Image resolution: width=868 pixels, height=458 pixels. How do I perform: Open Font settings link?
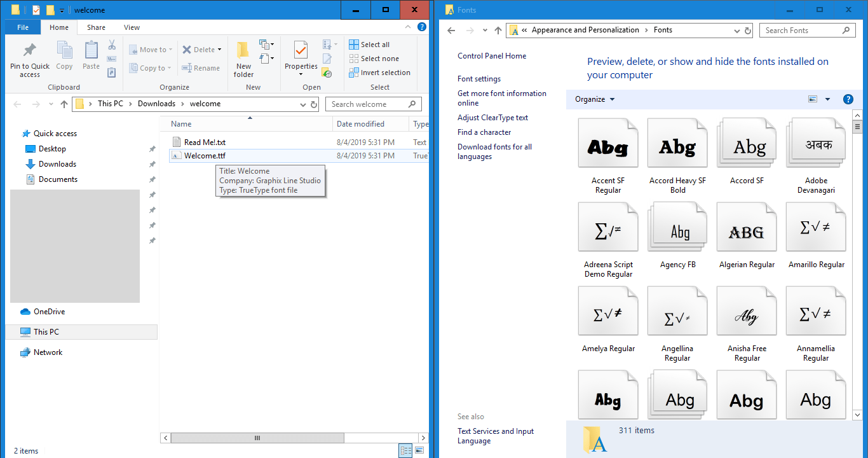tap(479, 79)
